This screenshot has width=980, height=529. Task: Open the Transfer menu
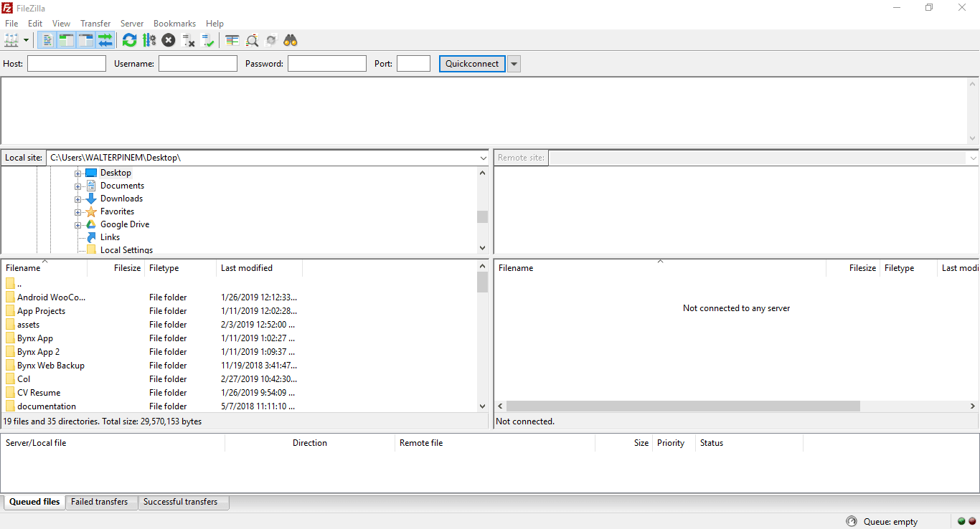95,24
